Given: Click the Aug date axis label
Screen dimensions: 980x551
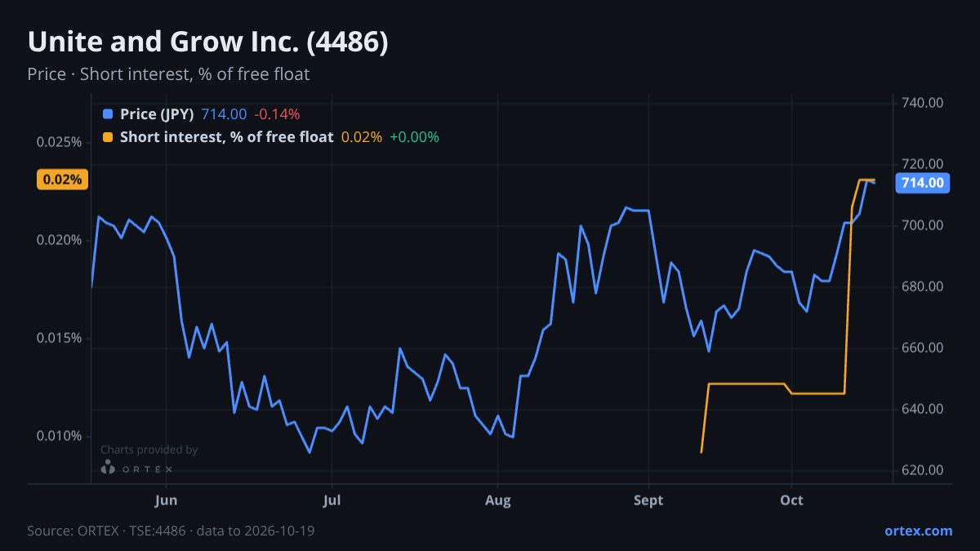Looking at the screenshot, I should (x=497, y=500).
